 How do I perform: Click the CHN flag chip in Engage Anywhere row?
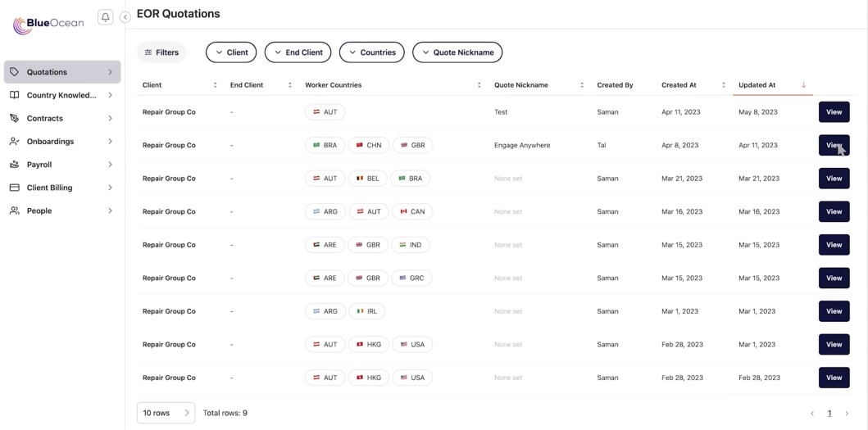pyautogui.click(x=368, y=145)
